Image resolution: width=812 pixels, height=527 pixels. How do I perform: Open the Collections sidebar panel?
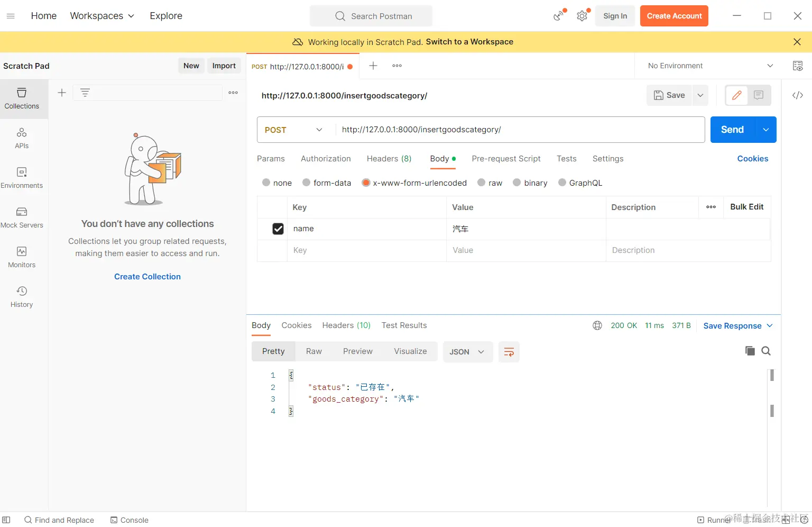pos(22,98)
